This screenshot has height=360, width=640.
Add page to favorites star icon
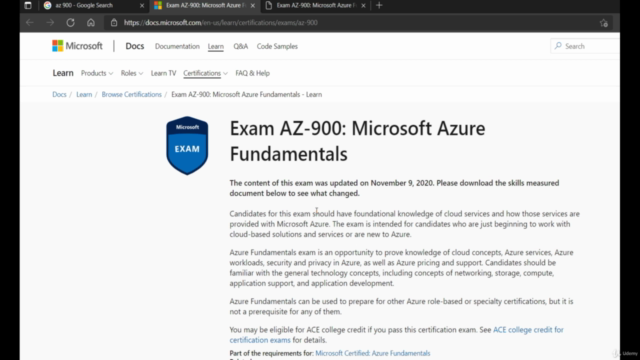point(604,23)
